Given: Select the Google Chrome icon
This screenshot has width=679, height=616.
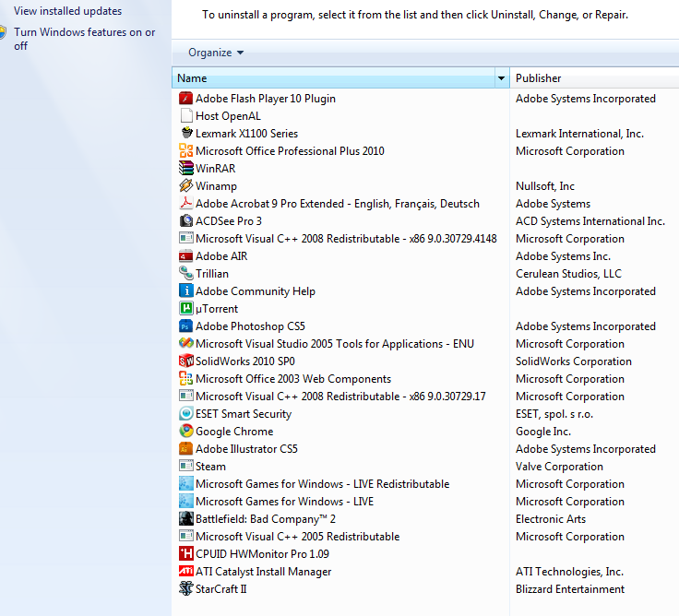Looking at the screenshot, I should coord(186,432).
